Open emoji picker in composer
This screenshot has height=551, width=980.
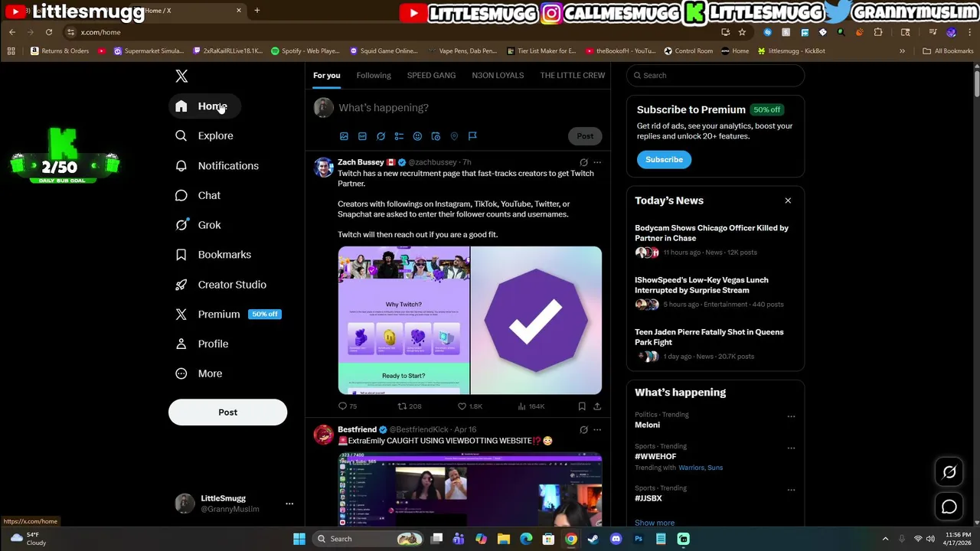pyautogui.click(x=417, y=136)
